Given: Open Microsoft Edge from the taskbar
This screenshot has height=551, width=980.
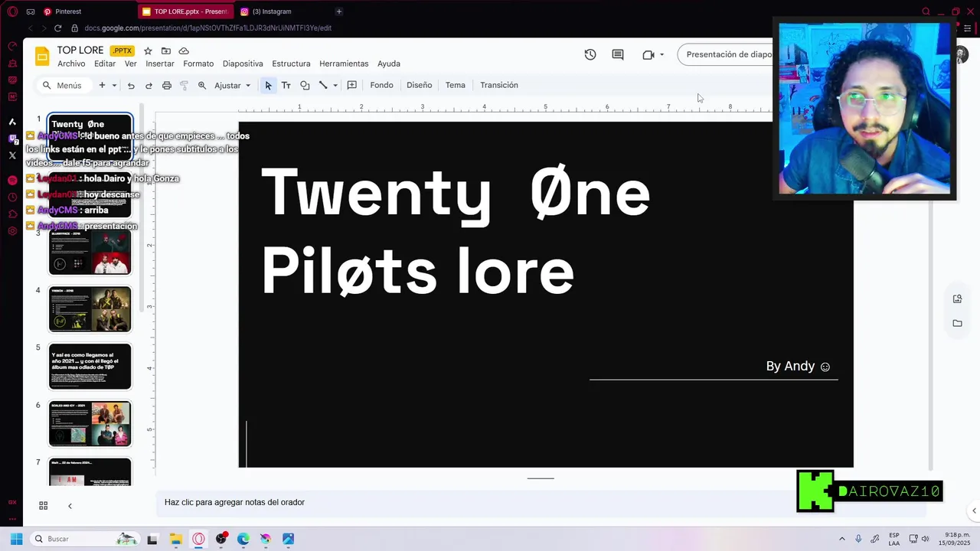Looking at the screenshot, I should pyautogui.click(x=243, y=539).
